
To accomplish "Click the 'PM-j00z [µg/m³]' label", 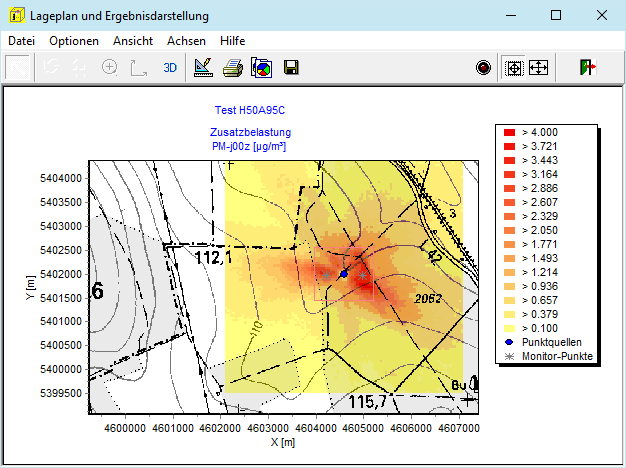I will 249,147.
